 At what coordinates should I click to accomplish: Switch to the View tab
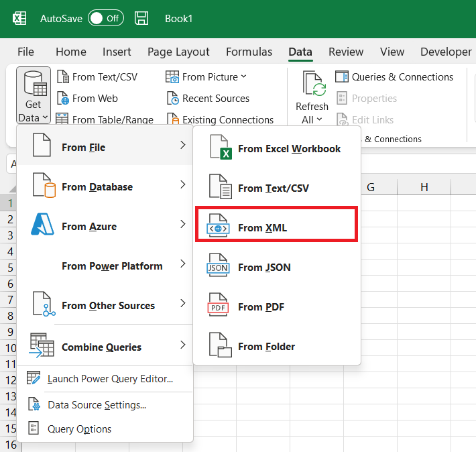click(392, 52)
